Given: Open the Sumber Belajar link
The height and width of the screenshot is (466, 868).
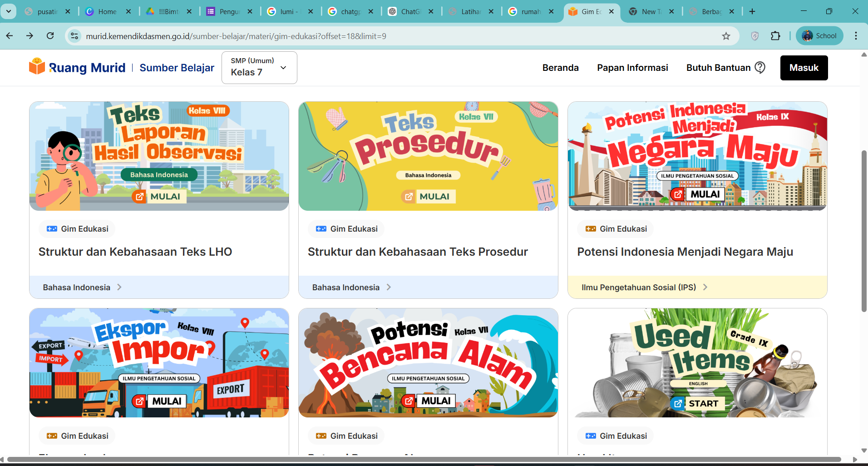Looking at the screenshot, I should [177, 68].
